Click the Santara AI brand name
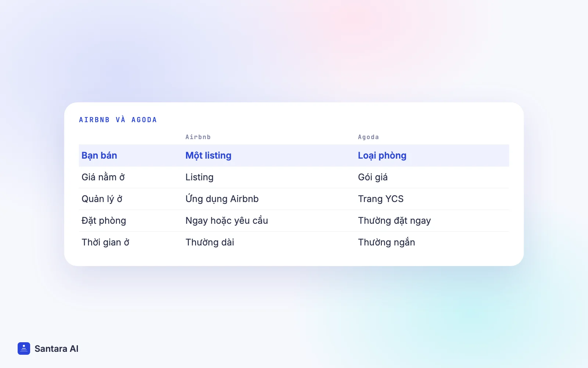This screenshot has width=588, height=368. click(56, 348)
